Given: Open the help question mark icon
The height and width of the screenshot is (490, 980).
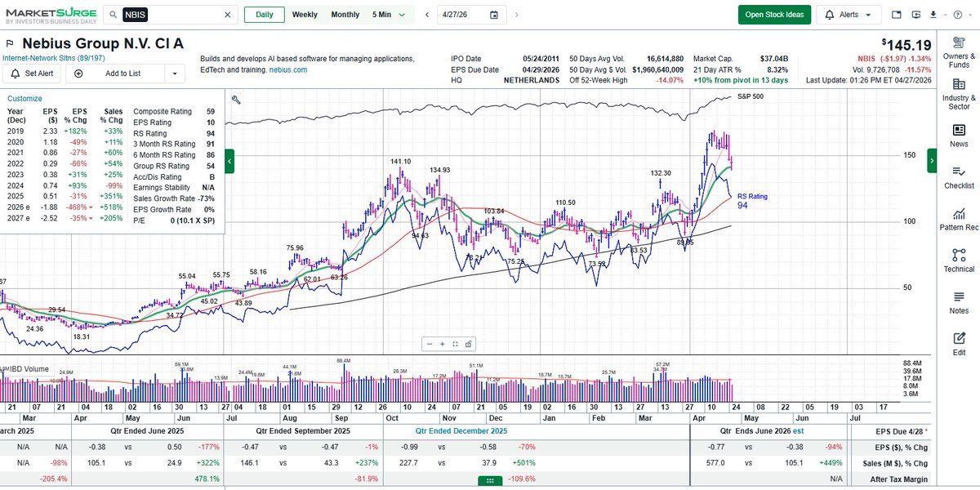Looking at the screenshot, I should coord(957,15).
